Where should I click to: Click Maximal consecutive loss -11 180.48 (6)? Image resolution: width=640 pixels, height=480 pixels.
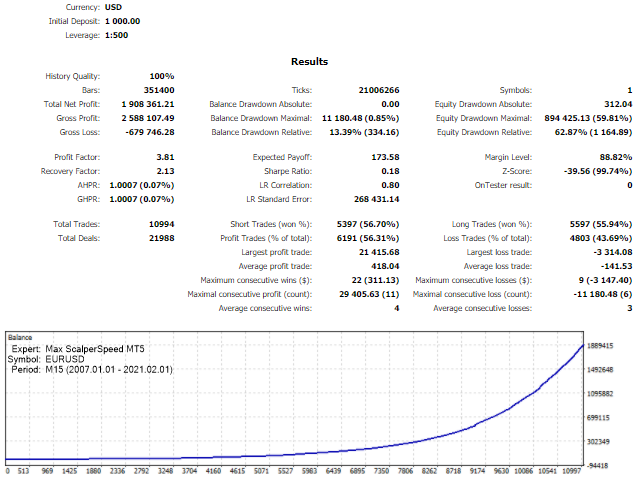pyautogui.click(x=603, y=294)
